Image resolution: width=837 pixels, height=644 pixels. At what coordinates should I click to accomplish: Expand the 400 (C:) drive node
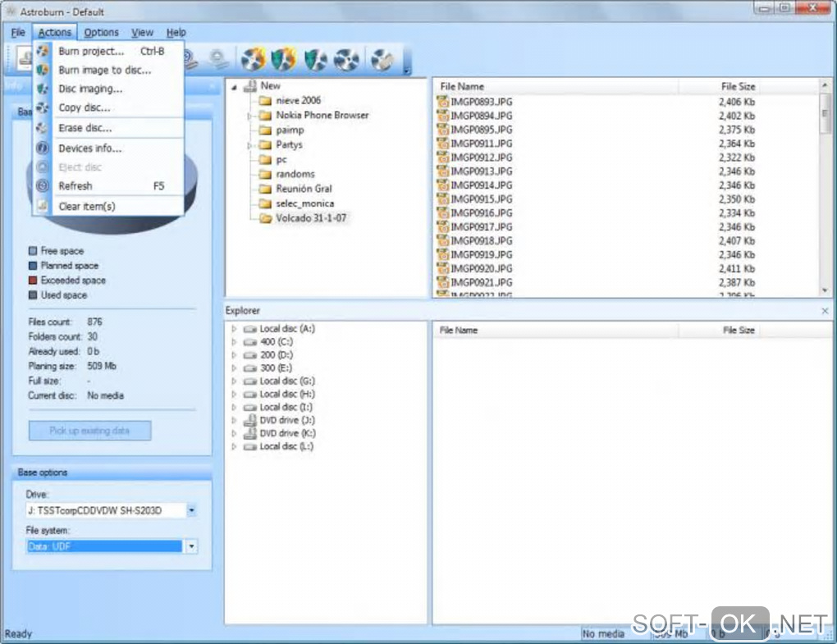click(x=234, y=342)
